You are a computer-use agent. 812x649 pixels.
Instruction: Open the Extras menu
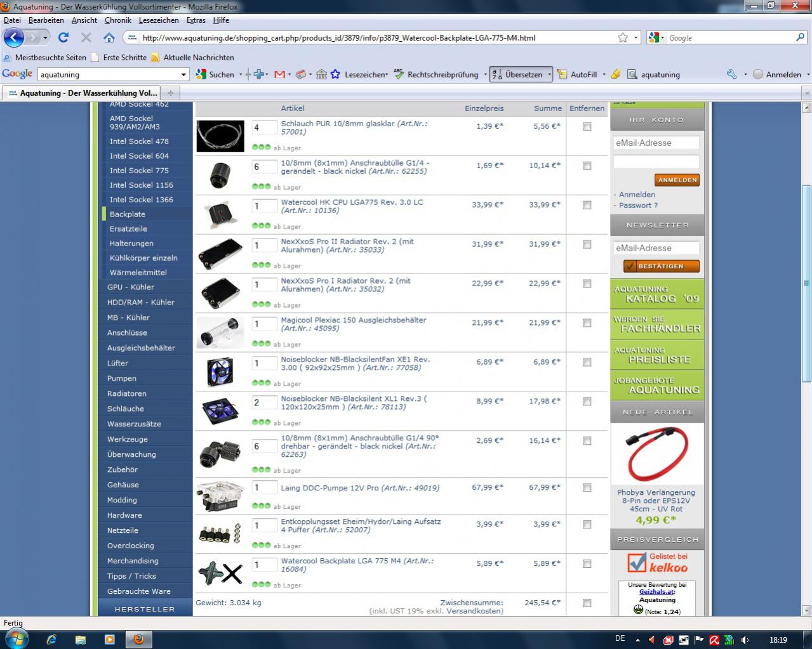click(x=196, y=20)
